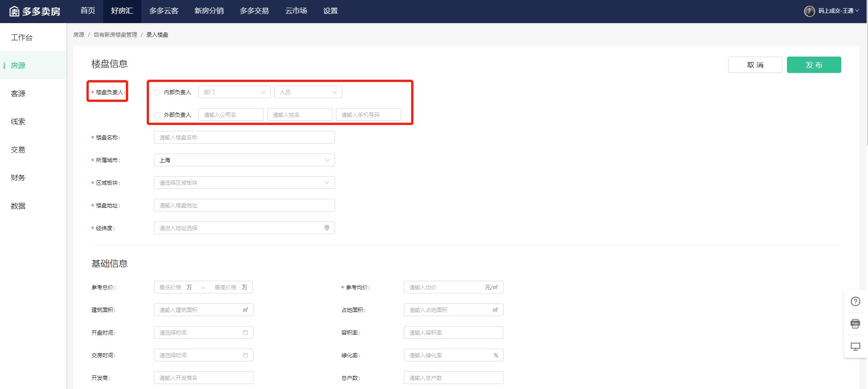Click the 楼盘信息 section heading
This screenshot has height=389, width=868.
point(110,64)
